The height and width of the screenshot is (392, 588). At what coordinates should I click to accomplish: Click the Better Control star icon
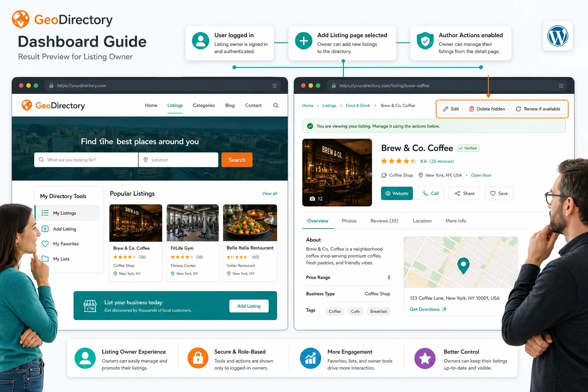(425, 358)
